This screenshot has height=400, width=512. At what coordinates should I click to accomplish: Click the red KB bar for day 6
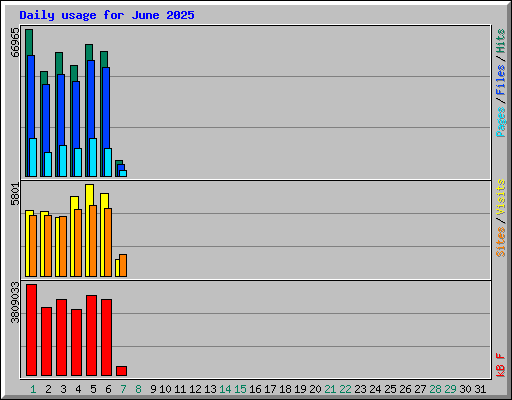point(106,337)
